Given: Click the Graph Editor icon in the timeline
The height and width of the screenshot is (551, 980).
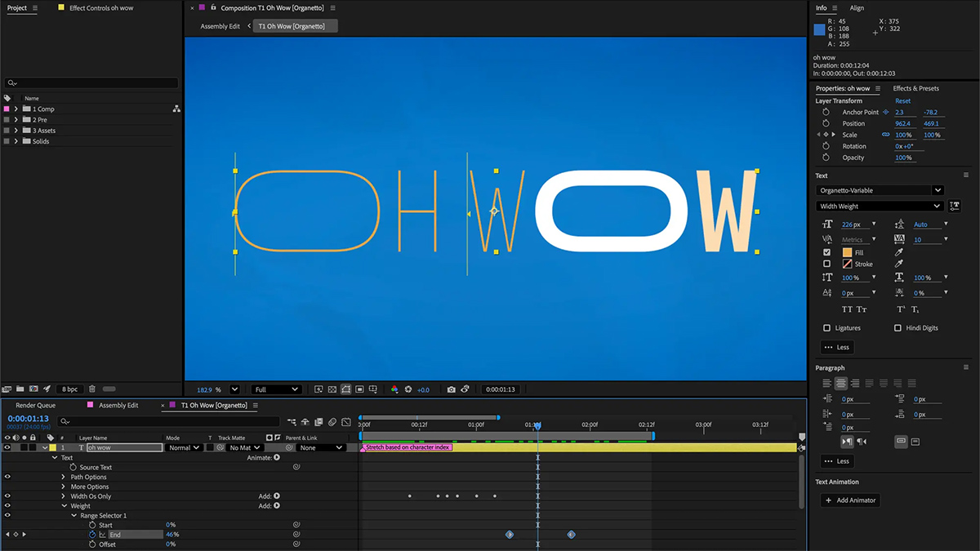Looking at the screenshot, I should [346, 423].
